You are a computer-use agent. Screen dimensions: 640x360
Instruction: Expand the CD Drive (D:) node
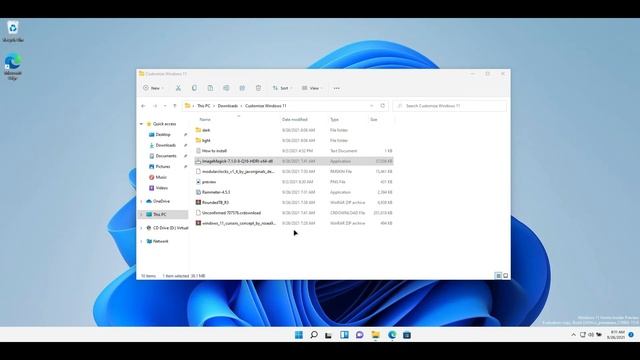point(141,228)
